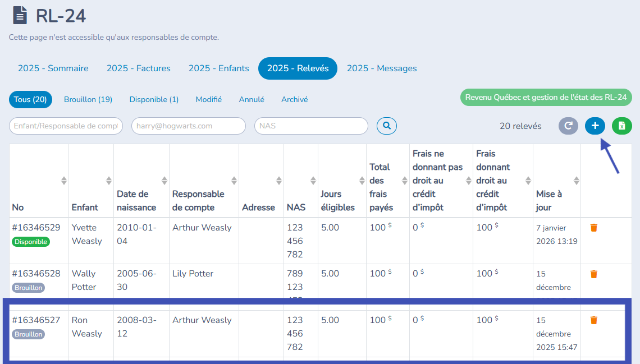
Task: Filter by Brouillon (19) status
Action: tap(88, 100)
